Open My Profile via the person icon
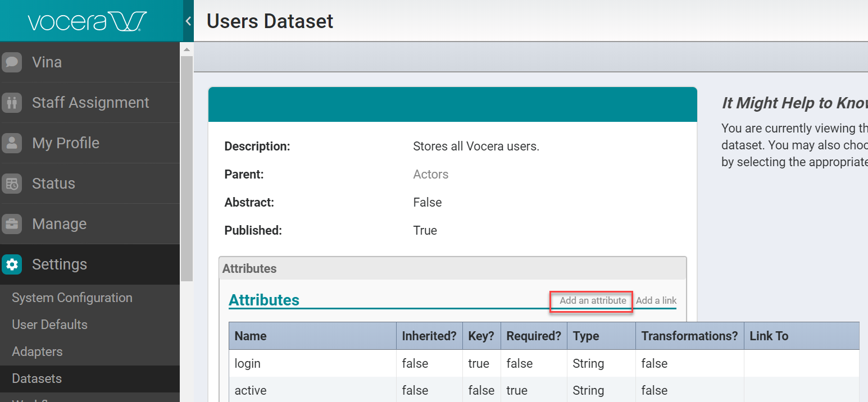 (12, 143)
